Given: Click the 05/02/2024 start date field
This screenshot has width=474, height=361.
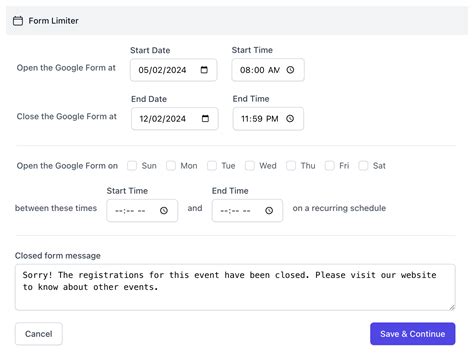Looking at the screenshot, I should [x=174, y=70].
